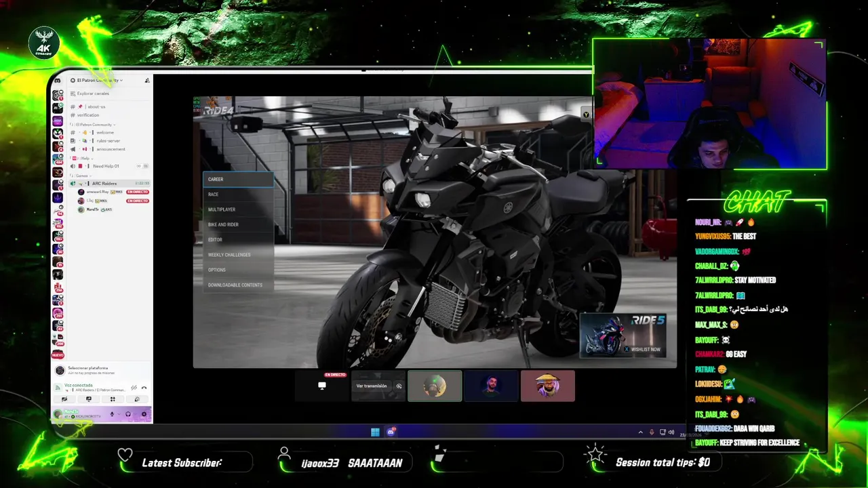The image size is (868, 488).
Task: Collapse the El Patron Community category
Action: click(x=94, y=125)
